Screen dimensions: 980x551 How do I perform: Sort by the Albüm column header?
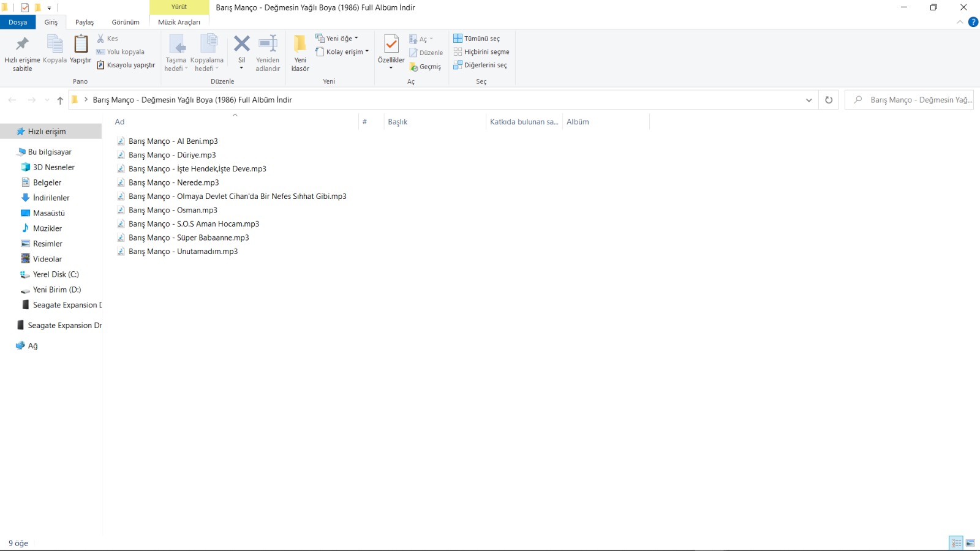point(606,122)
